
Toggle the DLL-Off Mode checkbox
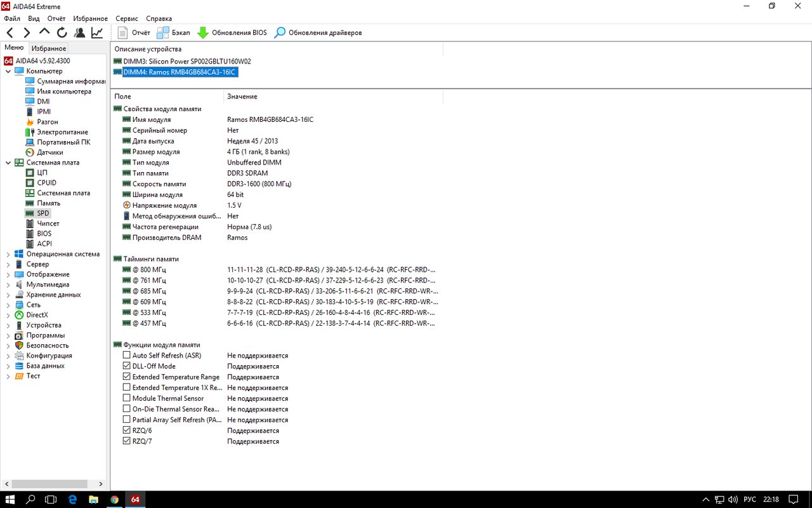tap(127, 366)
